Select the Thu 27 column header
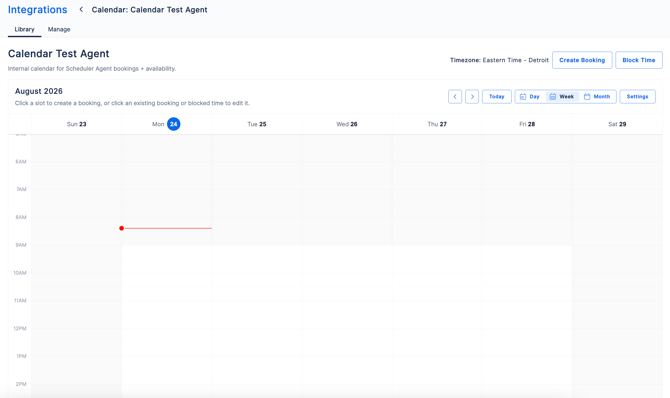Viewport: 670px width, 398px height. (x=437, y=124)
